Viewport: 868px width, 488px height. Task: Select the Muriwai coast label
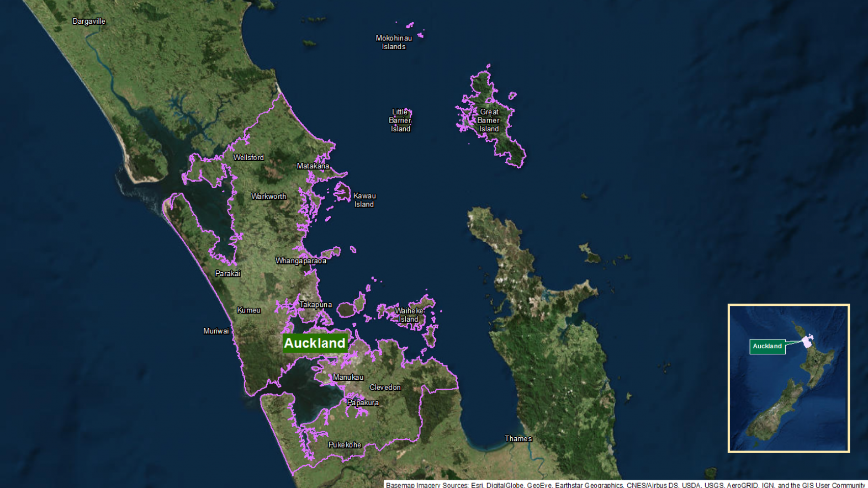(x=216, y=331)
